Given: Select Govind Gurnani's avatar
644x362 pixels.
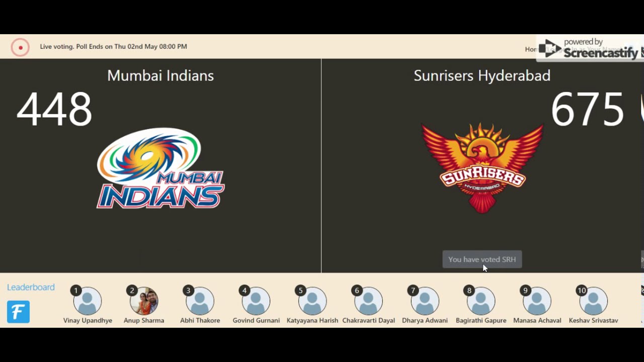Looking at the screenshot, I should [256, 301].
